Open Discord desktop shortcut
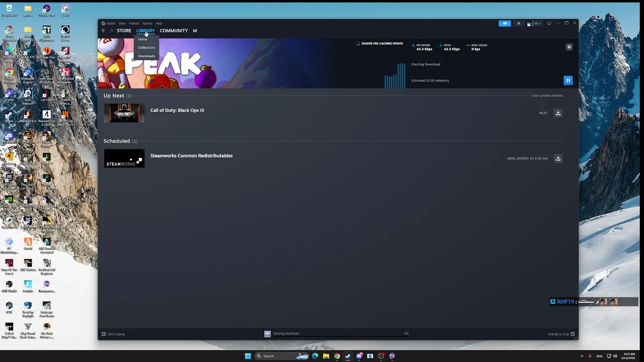644x362 pixels. tap(9, 138)
